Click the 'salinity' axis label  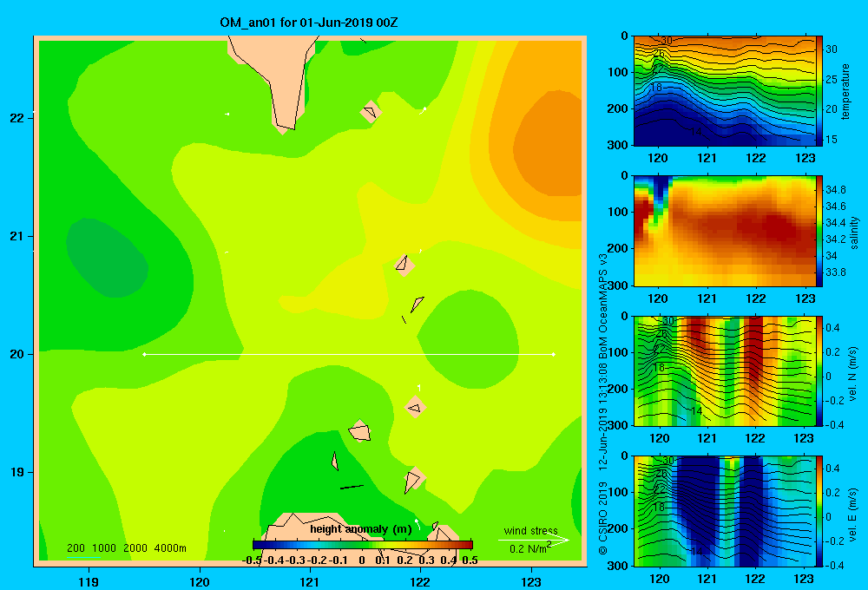pyautogui.click(x=854, y=233)
